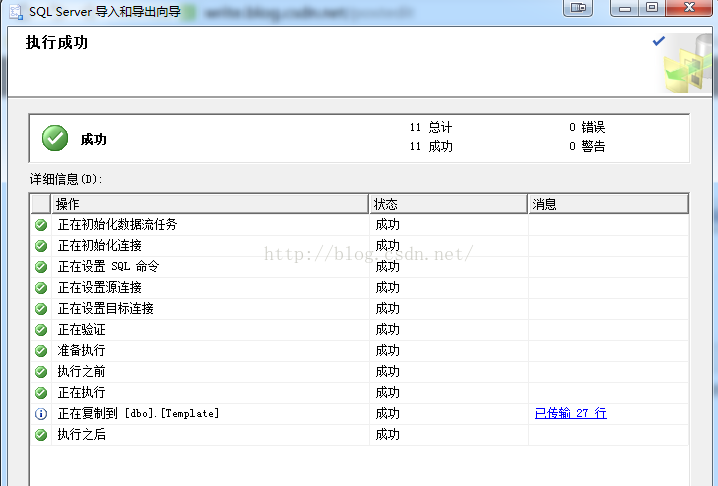This screenshot has width=718, height=486.
Task: Click the blue info icon for 正在复制到 [dbo].[Template]
Action: (41, 414)
